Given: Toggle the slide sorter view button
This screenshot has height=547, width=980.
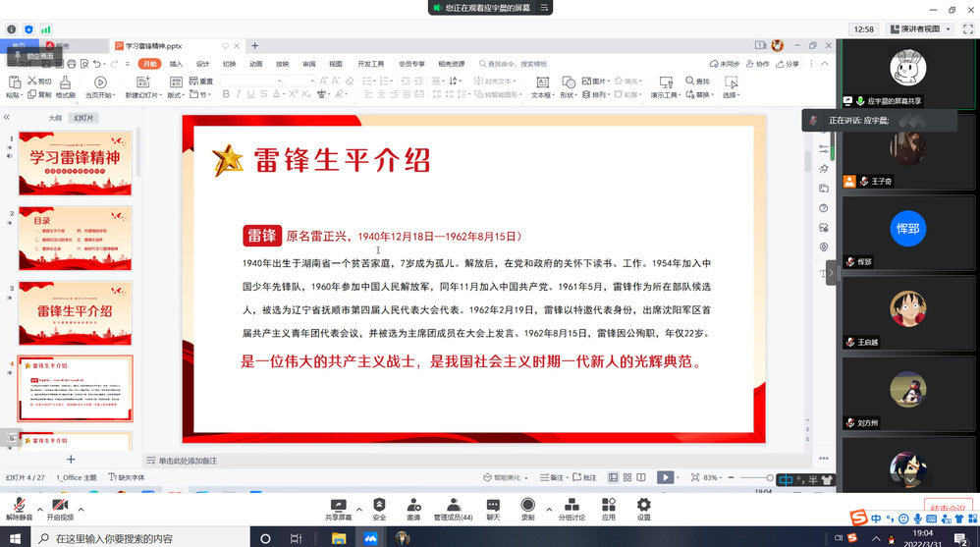Looking at the screenshot, I should coord(628,477).
